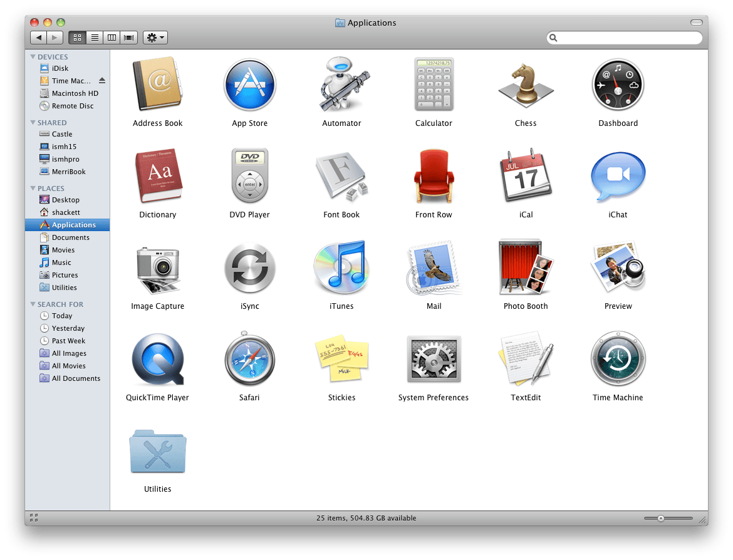Image resolution: width=733 pixels, height=560 pixels.
Task: Select the Time Machine clock icon
Action: tap(618, 358)
